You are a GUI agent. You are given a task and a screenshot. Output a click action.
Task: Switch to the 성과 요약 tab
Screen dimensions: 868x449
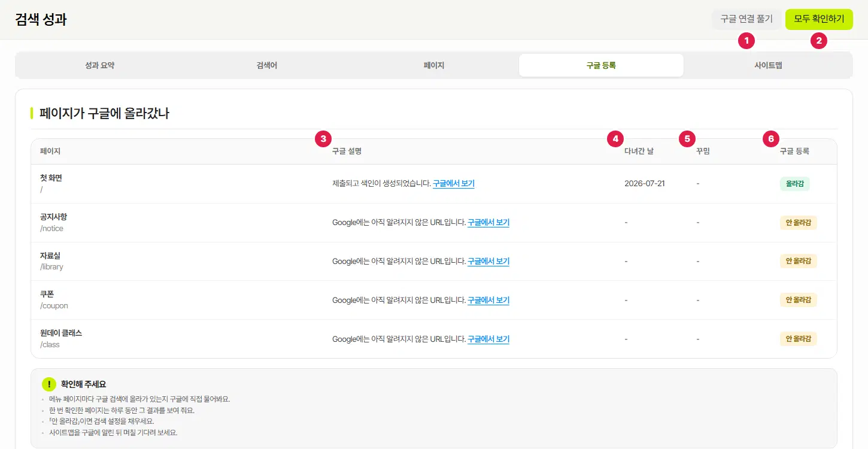100,65
